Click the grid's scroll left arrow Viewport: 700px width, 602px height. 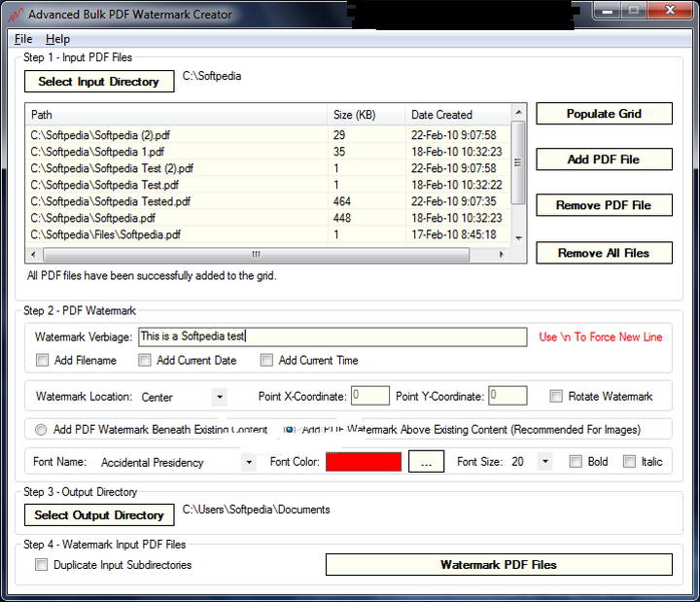[33, 255]
